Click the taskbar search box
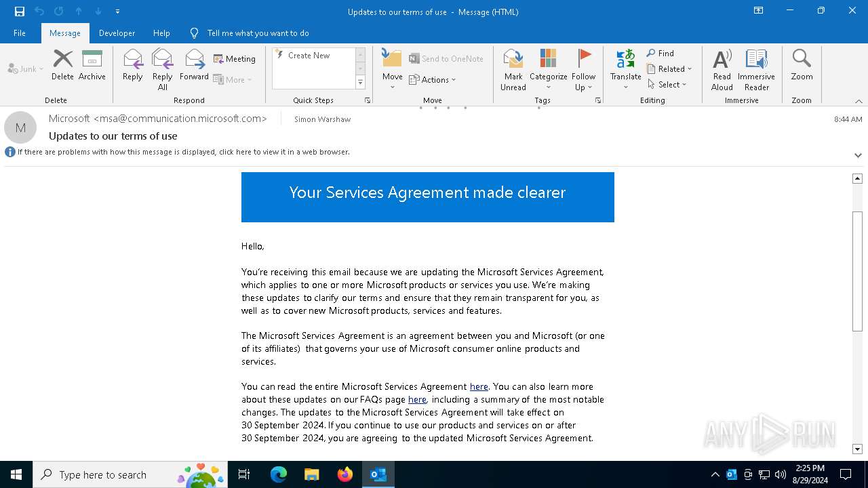The height and width of the screenshot is (488, 868). pos(130,474)
